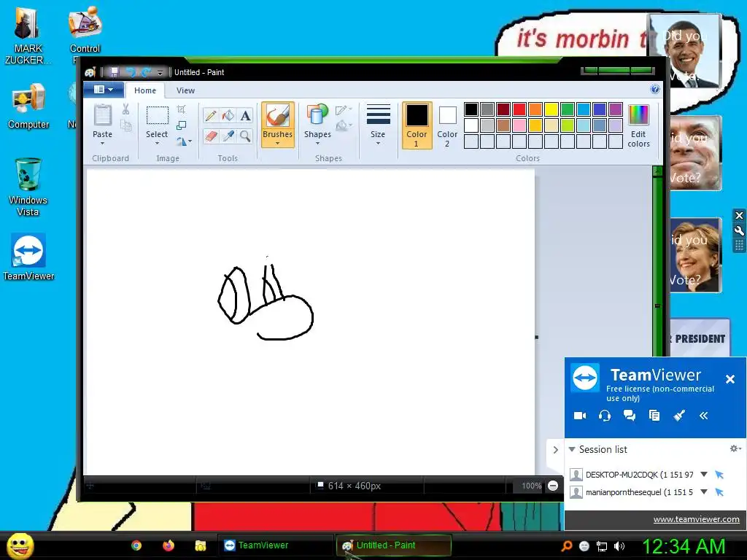
Task: Open the www.teamviewer.com link
Action: (x=696, y=519)
